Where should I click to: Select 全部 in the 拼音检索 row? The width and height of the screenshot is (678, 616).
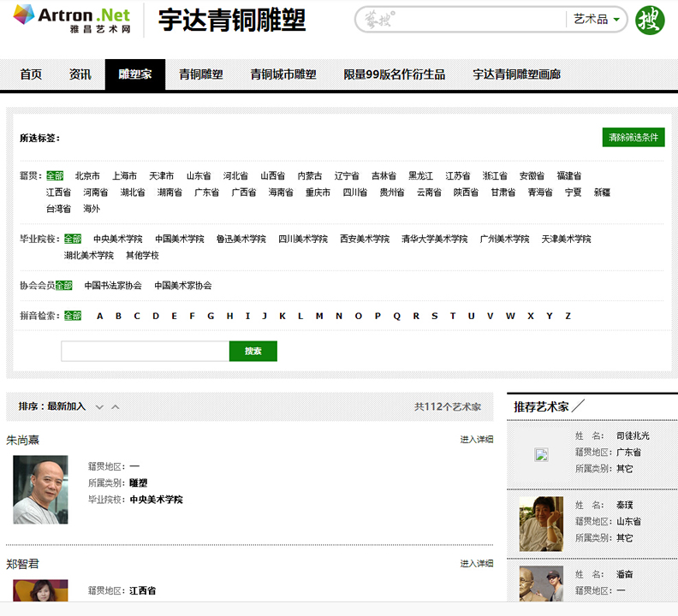pyautogui.click(x=73, y=316)
